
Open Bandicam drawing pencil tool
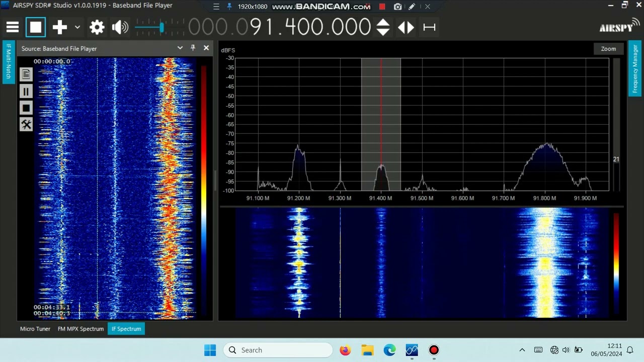[412, 7]
